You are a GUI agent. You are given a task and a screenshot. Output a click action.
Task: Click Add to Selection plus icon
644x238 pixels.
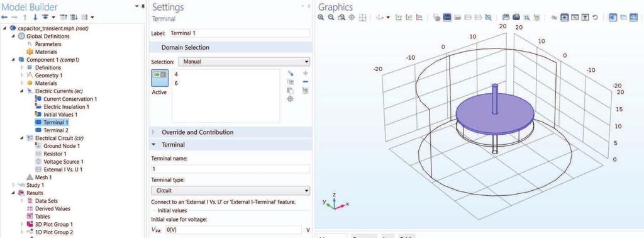[305, 73]
